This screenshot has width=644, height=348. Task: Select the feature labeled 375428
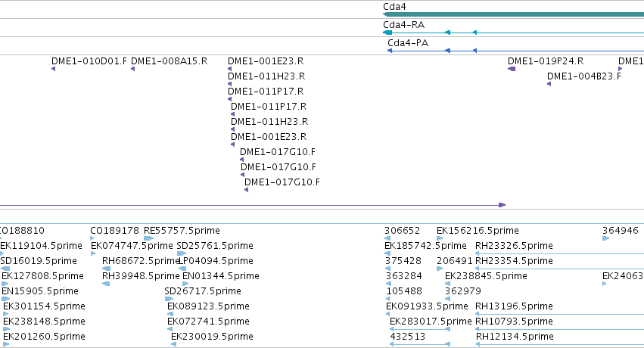[403, 261]
